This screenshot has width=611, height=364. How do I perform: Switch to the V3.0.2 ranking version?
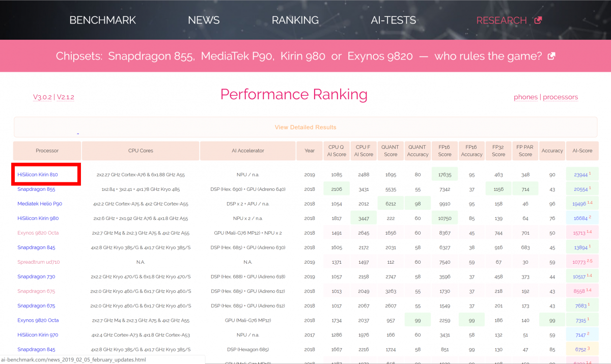[x=42, y=97]
